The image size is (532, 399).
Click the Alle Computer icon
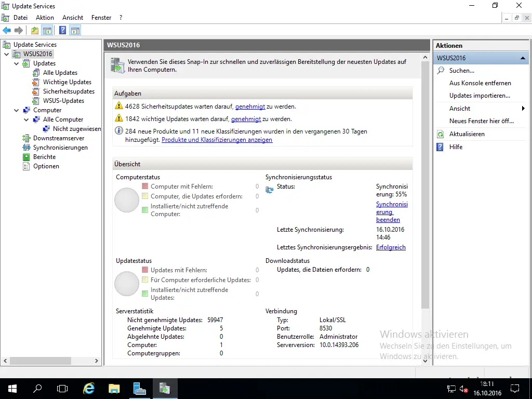(x=36, y=119)
